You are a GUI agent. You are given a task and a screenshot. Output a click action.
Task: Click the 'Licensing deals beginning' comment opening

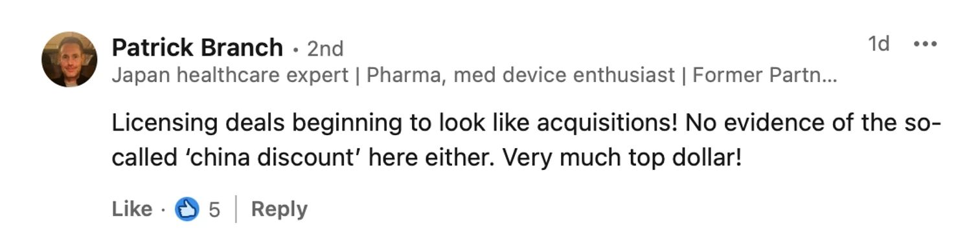(256, 123)
